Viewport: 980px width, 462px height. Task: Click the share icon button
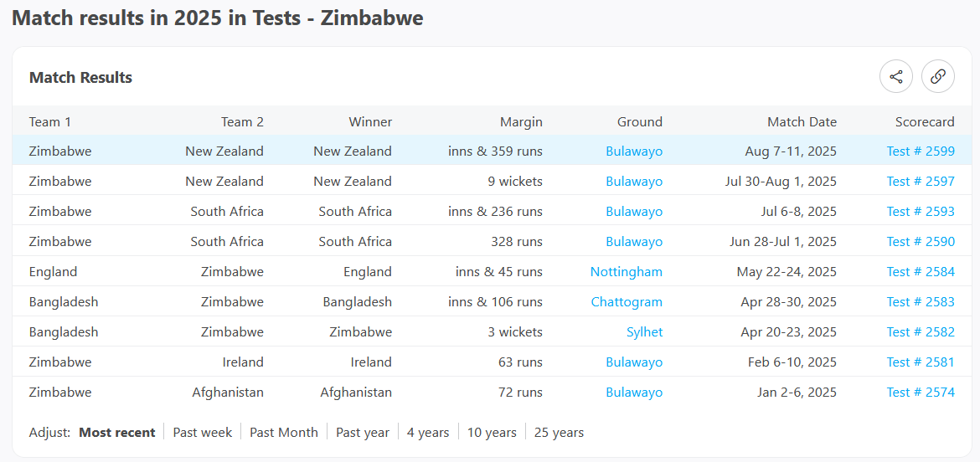pos(896,77)
